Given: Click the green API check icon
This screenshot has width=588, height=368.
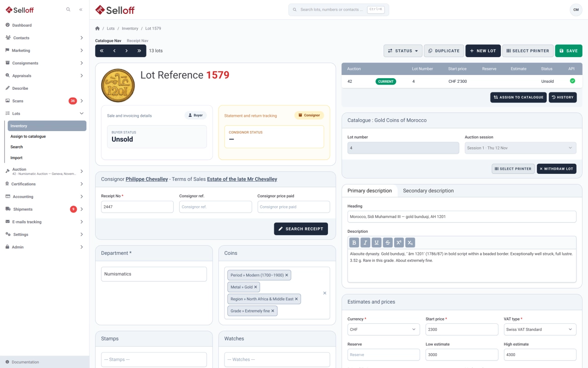Looking at the screenshot, I should [572, 81].
